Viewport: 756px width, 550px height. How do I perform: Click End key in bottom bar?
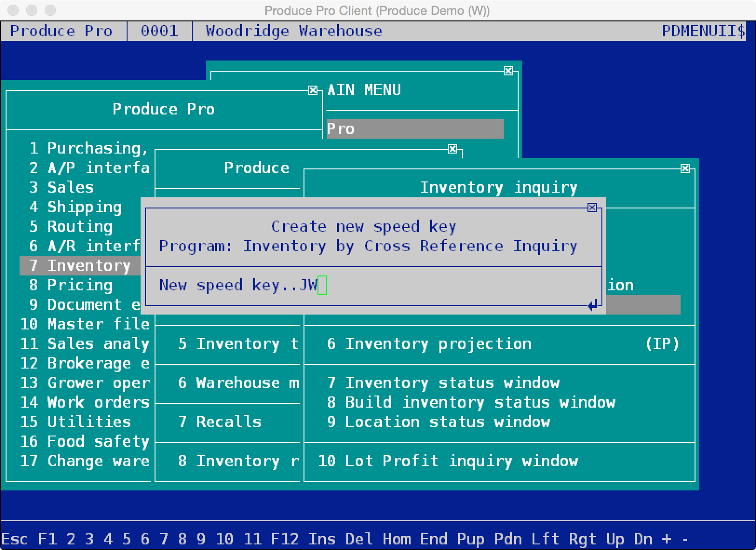point(434,539)
